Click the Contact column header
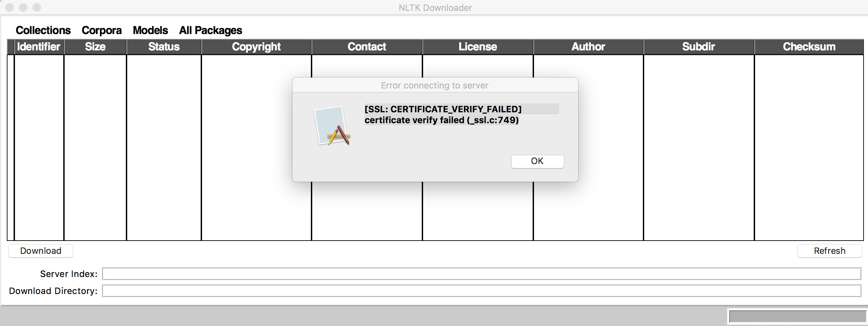Image resolution: width=868 pixels, height=326 pixels. pos(367,47)
